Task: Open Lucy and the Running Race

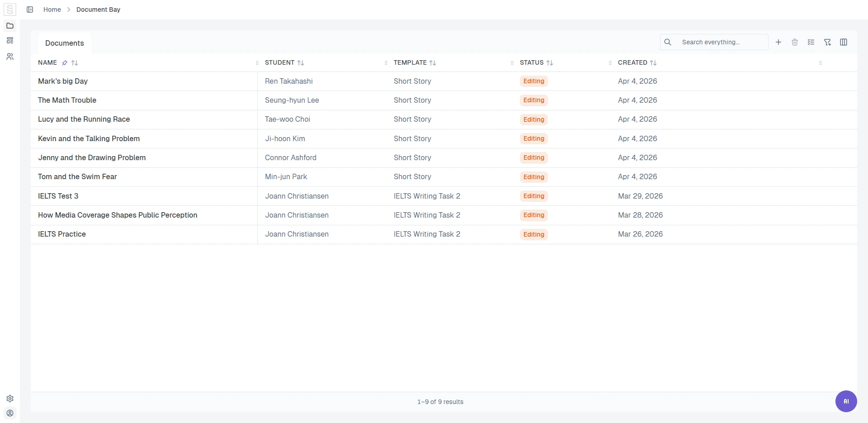Action: click(84, 119)
